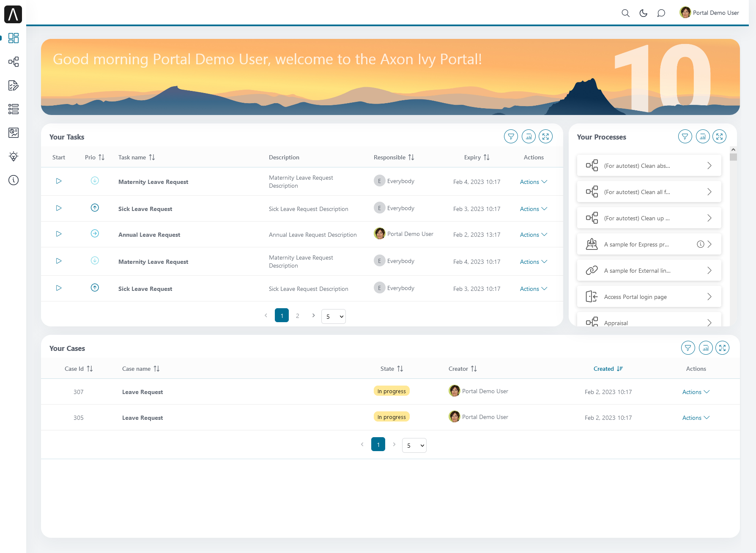
Task: Open the info sidebar icon
Action: point(14,181)
